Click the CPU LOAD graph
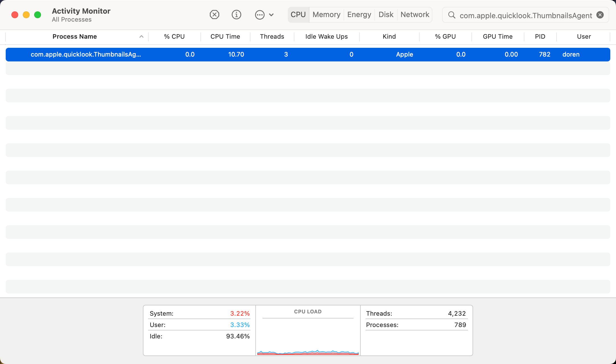 coord(308,336)
